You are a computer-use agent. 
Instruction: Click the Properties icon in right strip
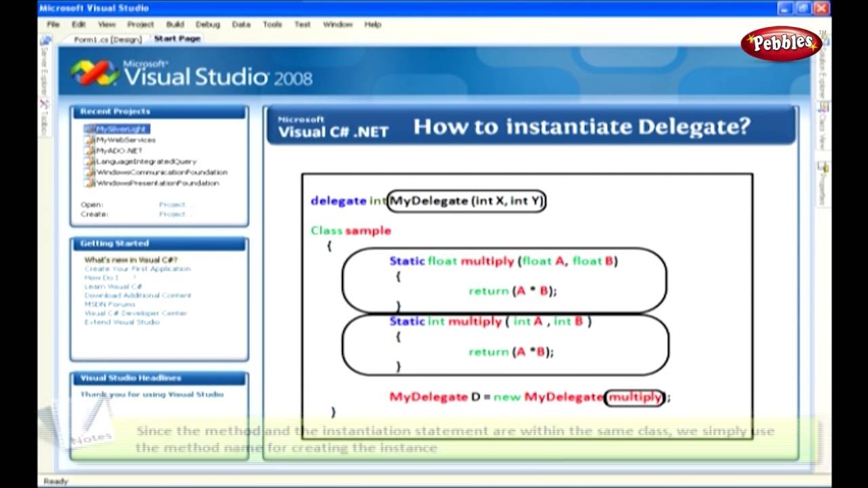(x=824, y=167)
